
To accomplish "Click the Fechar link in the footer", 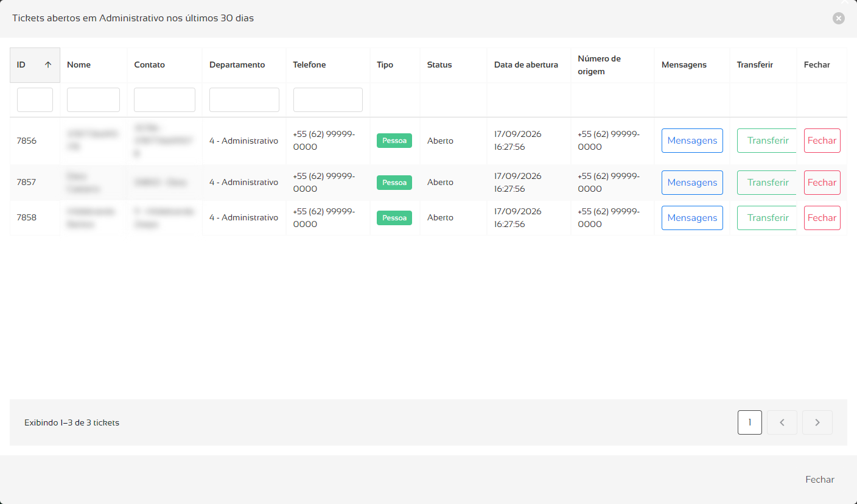I will (x=820, y=480).
